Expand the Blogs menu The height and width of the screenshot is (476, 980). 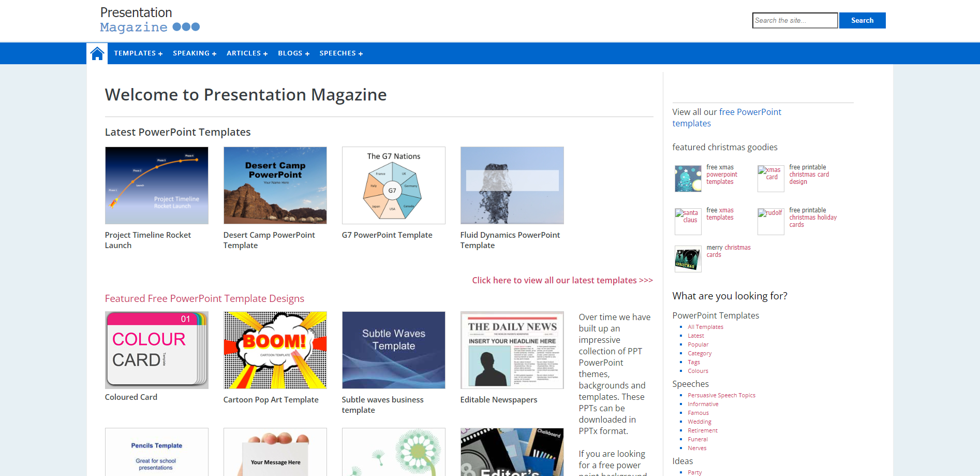293,53
